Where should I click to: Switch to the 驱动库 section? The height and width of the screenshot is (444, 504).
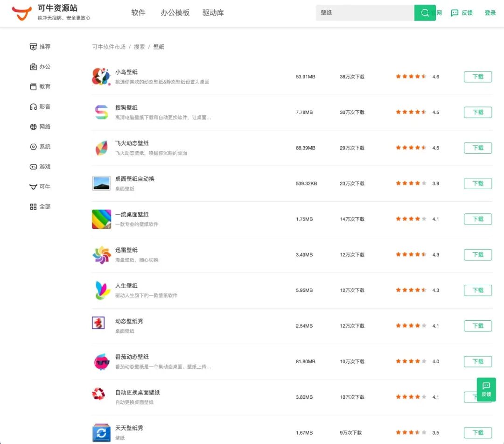[213, 13]
